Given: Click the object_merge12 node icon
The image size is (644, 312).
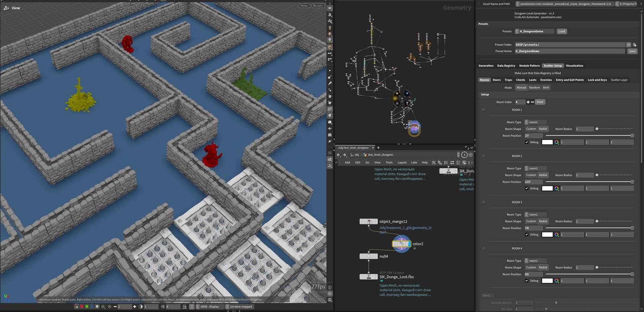Looking at the screenshot, I should [x=369, y=222].
